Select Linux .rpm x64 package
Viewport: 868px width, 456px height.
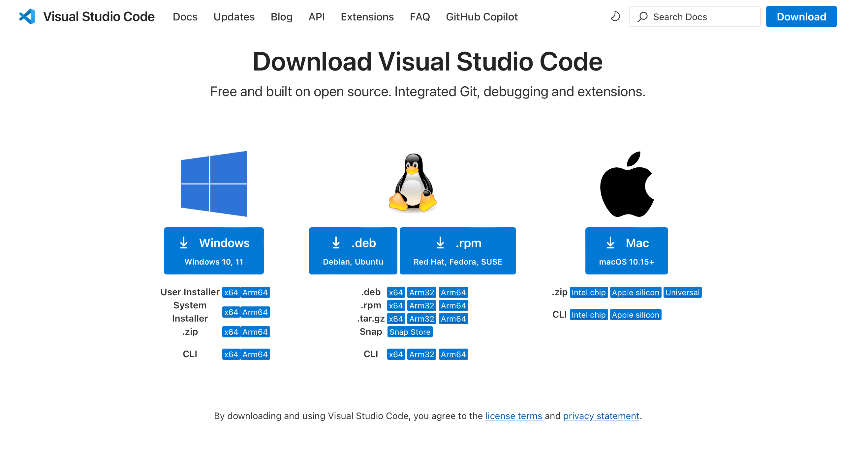point(396,305)
